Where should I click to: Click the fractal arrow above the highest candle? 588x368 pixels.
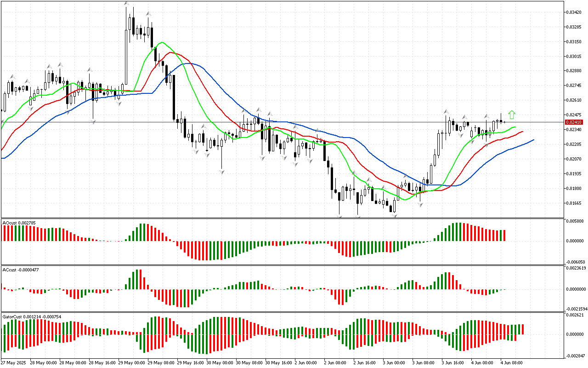pos(126,4)
